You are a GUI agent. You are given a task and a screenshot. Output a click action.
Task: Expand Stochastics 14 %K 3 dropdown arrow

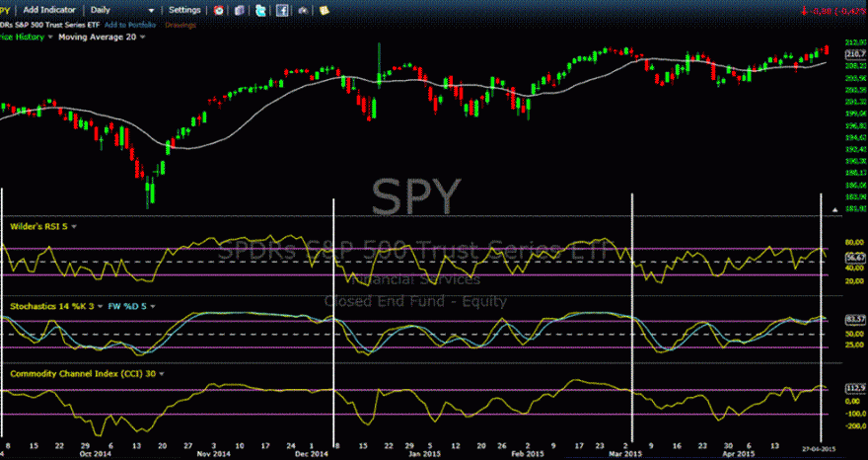tap(103, 306)
